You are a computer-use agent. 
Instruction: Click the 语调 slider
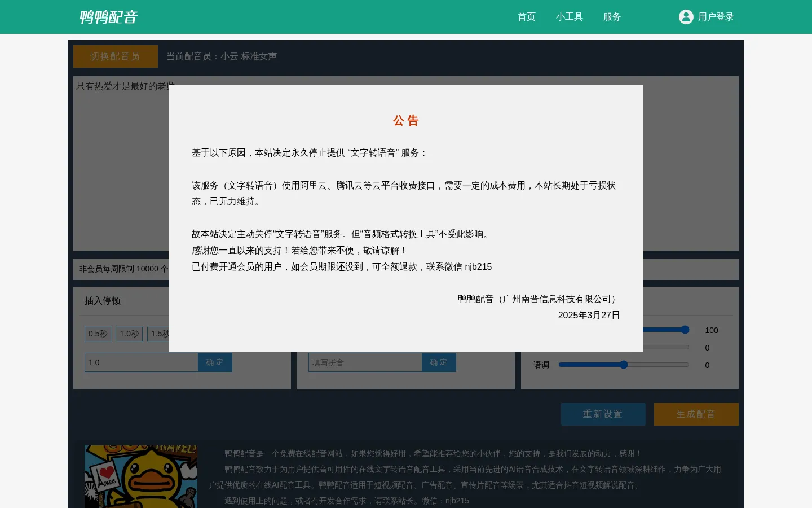tap(624, 365)
